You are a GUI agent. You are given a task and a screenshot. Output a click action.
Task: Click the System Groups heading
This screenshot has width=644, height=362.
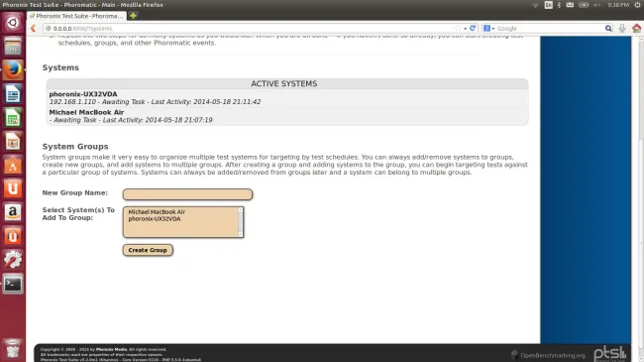[75, 147]
